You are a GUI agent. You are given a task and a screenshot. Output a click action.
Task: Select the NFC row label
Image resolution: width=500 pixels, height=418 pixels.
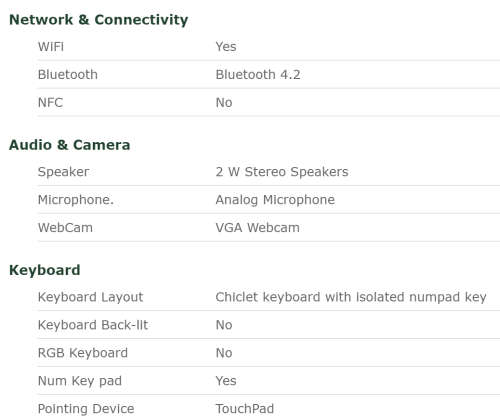tap(50, 102)
